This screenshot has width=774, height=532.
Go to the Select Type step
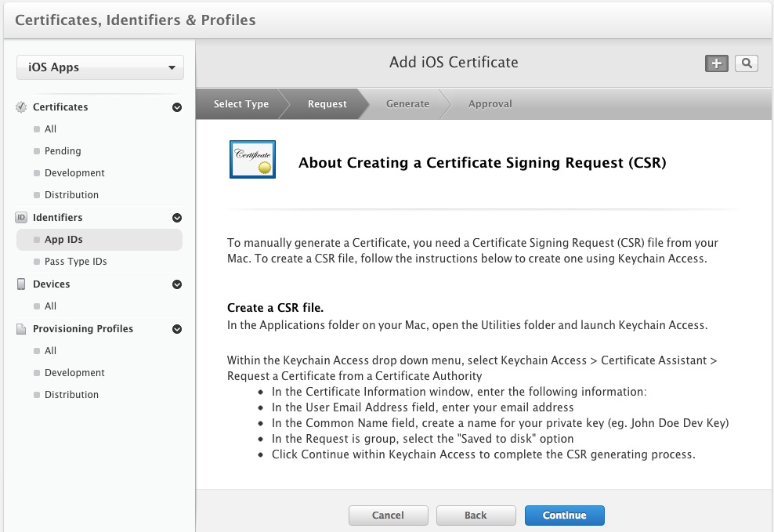point(241,104)
